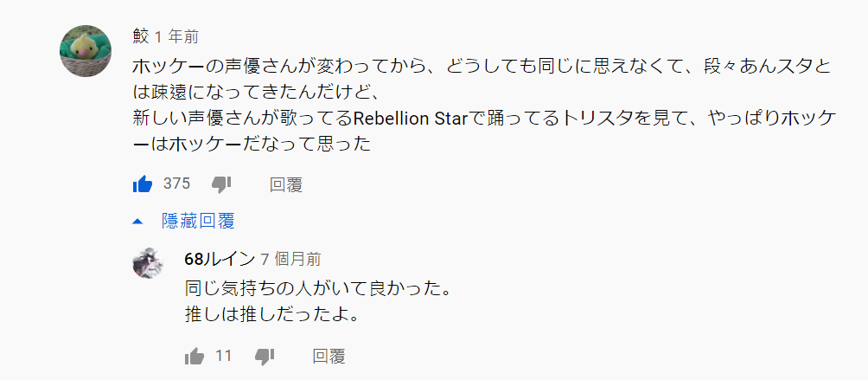The image size is (868, 380).
Task: Select the reply line 推しは推しだったよ
Action: pyautogui.click(x=273, y=314)
